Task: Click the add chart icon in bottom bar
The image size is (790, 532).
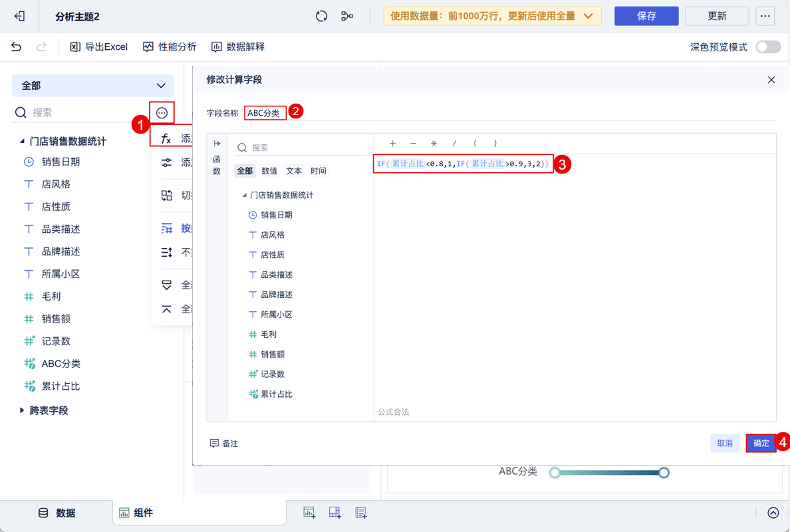Action: (x=309, y=512)
